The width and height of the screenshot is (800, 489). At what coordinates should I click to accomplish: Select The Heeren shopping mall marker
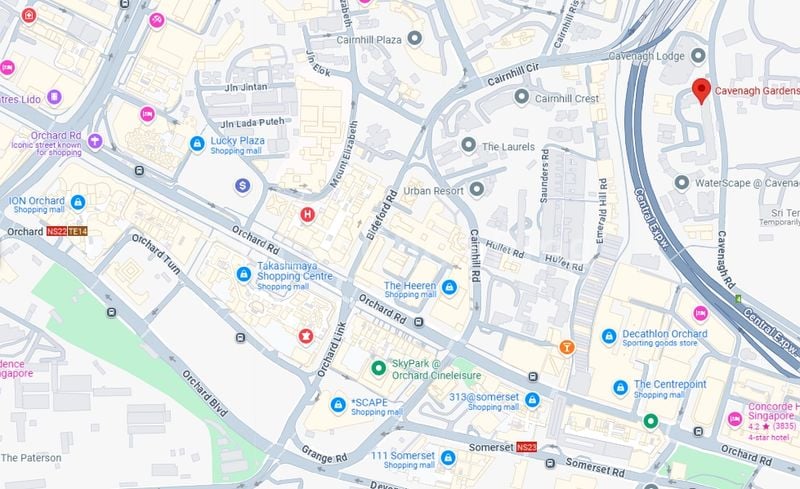(449, 287)
